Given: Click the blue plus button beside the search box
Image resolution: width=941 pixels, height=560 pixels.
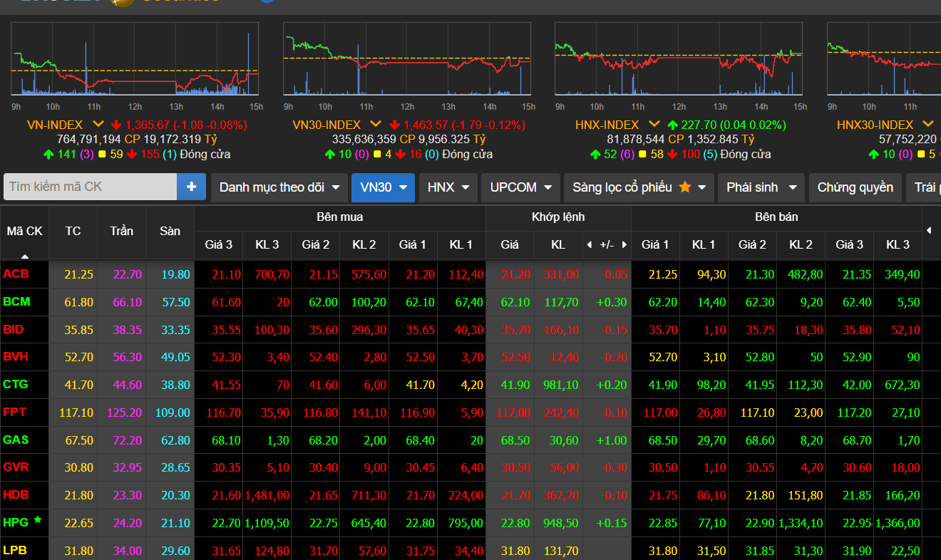Looking at the screenshot, I should tap(191, 187).
